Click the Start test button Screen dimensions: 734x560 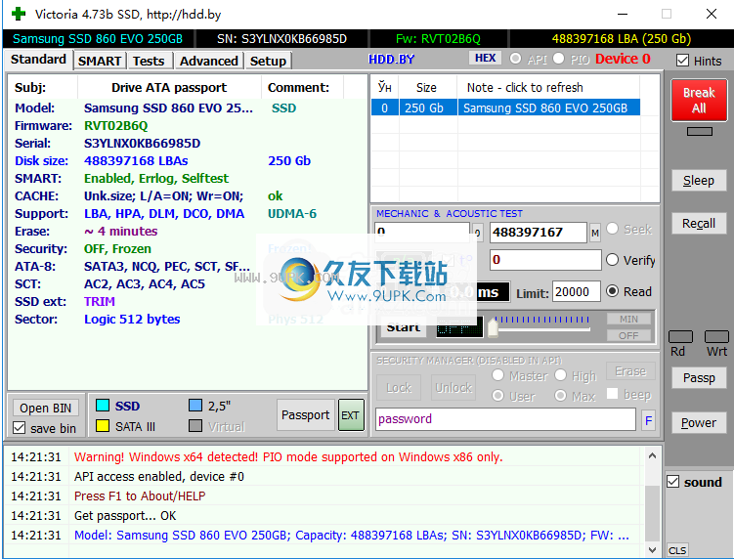[x=404, y=326]
